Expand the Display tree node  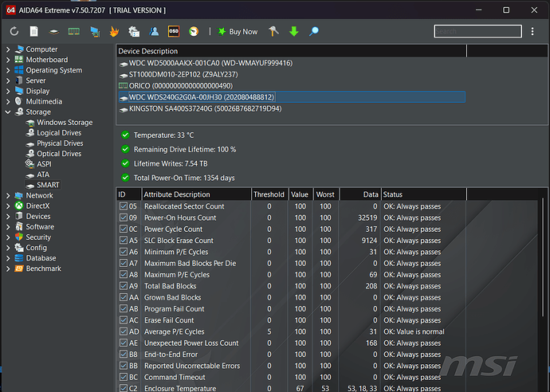pyautogui.click(x=8, y=91)
